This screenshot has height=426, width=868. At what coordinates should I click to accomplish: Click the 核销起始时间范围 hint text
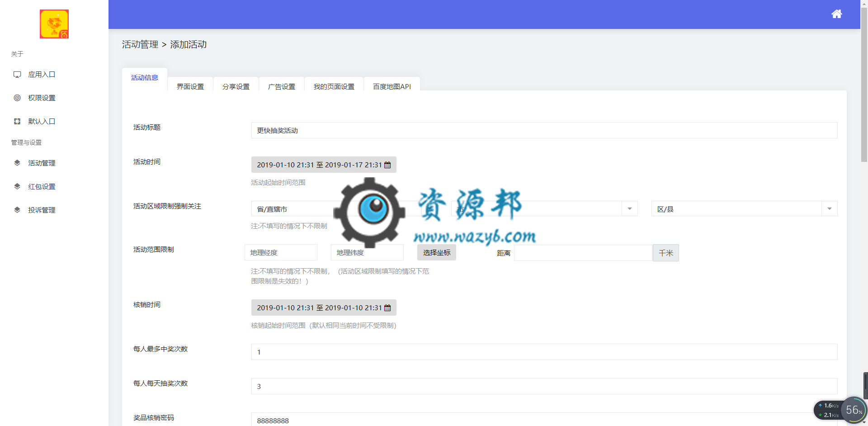click(x=324, y=326)
